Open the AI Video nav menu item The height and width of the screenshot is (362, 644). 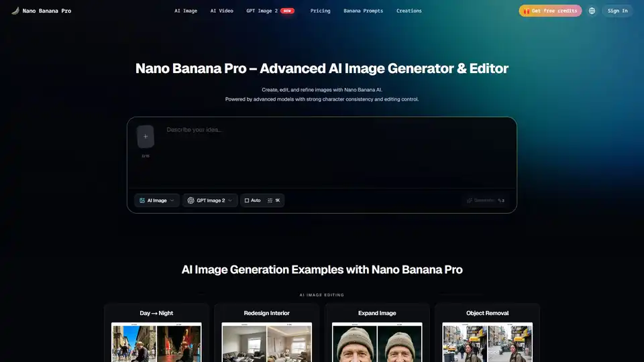222,11
